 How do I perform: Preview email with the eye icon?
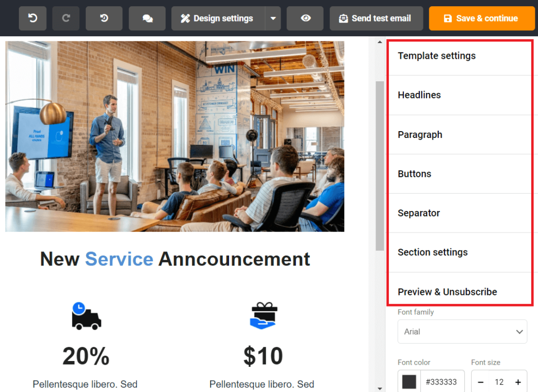[x=305, y=18]
